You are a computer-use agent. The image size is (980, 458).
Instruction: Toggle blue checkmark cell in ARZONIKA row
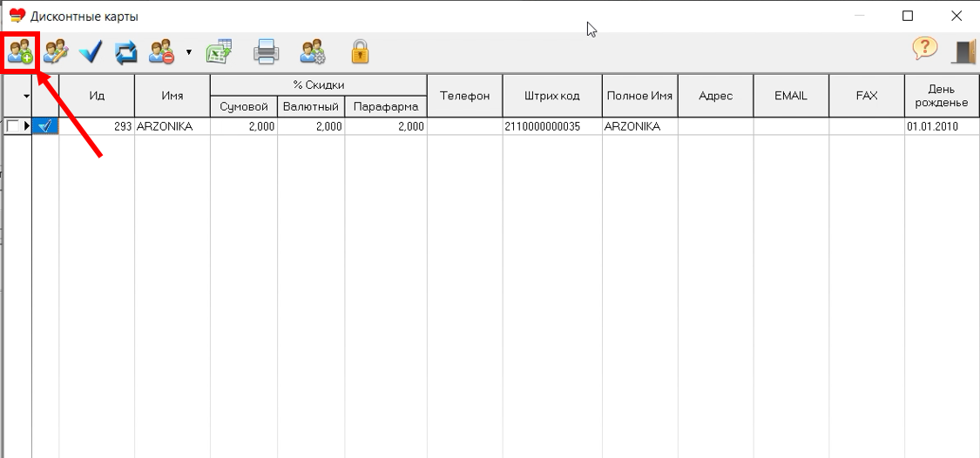coord(45,126)
